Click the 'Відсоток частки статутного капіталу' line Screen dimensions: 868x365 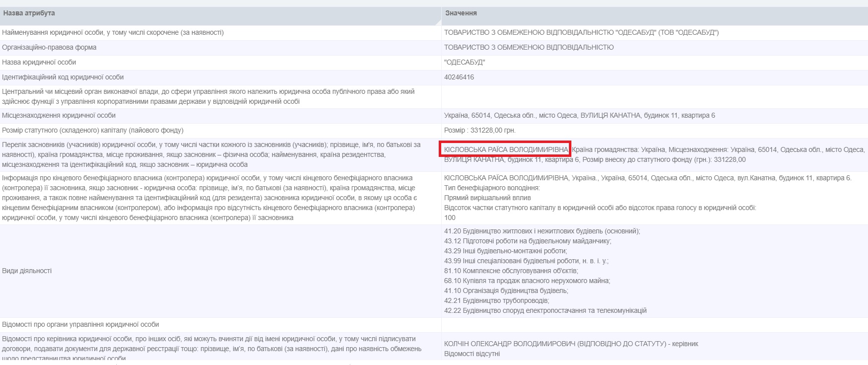[x=600, y=208]
